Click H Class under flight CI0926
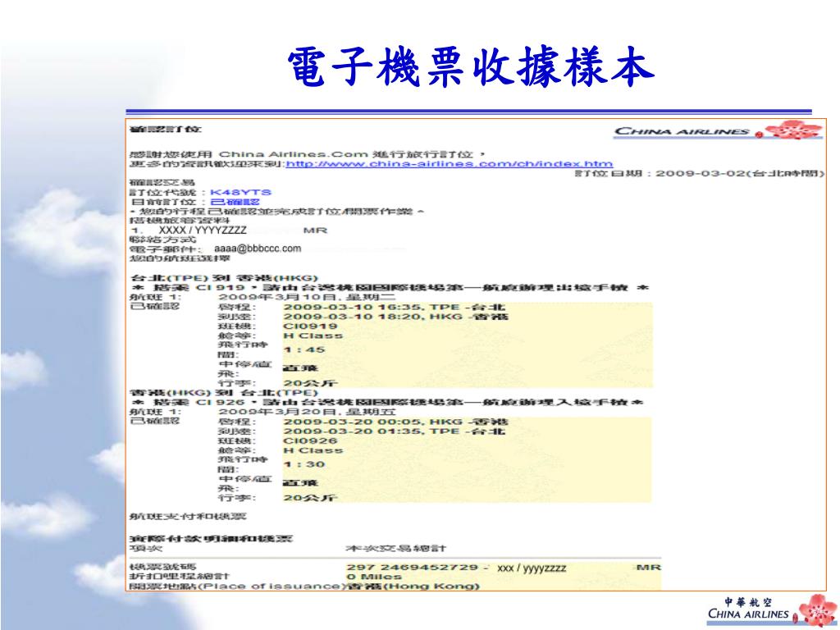 (313, 450)
